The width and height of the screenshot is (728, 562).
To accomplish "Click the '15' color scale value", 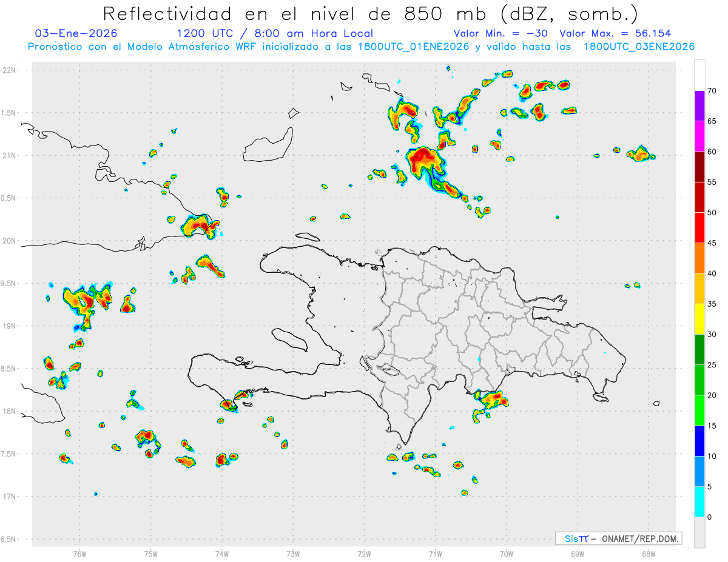I will pos(713,426).
